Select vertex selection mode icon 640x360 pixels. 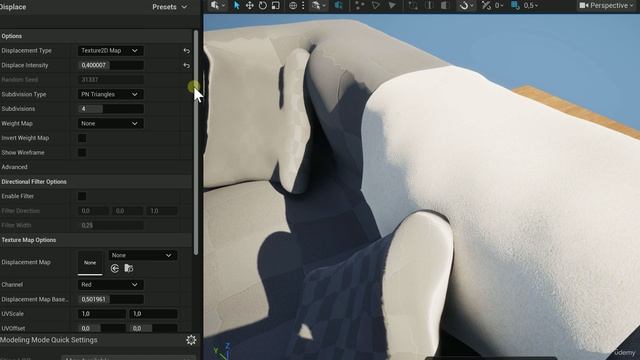360,6
